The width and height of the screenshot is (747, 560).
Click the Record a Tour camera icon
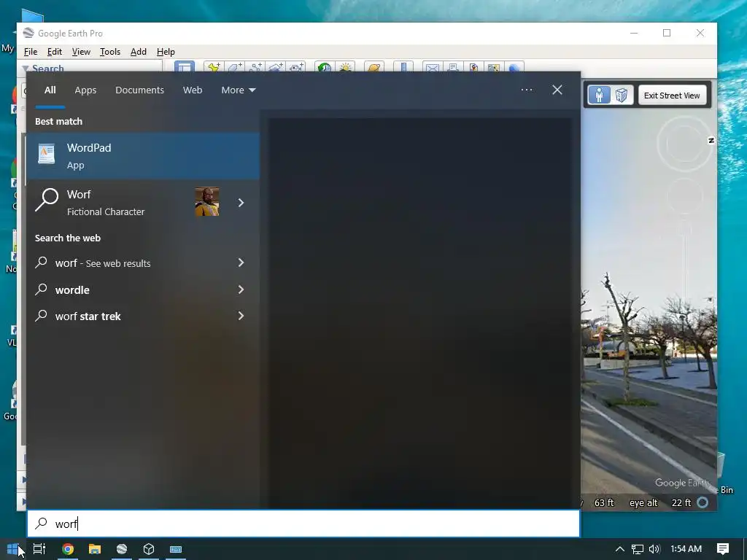tap(296, 66)
